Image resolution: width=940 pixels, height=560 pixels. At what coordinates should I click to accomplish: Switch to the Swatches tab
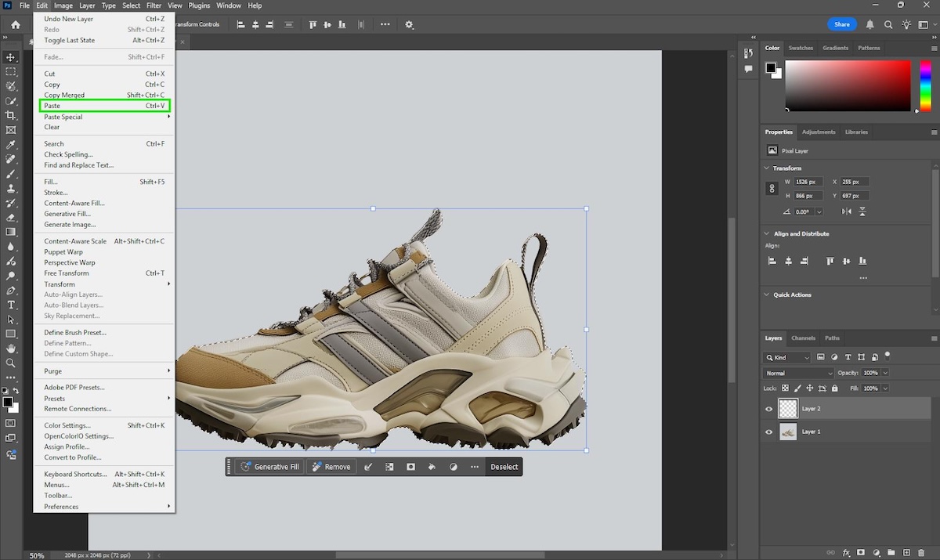point(801,48)
